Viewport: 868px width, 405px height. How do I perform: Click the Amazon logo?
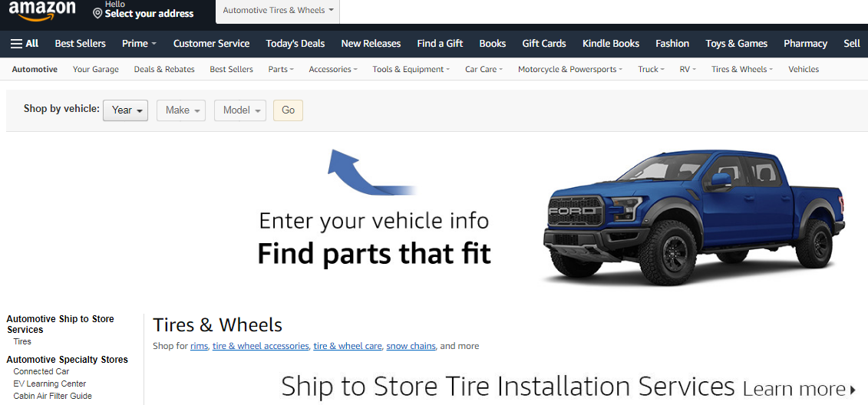click(42, 11)
